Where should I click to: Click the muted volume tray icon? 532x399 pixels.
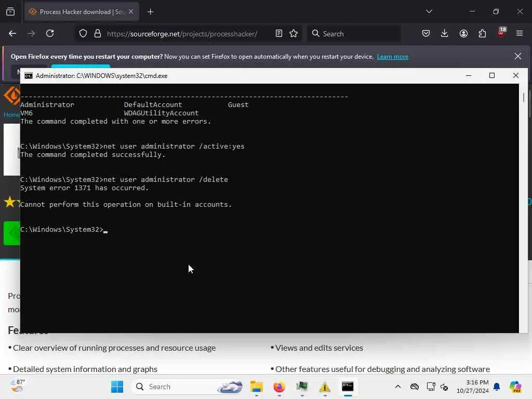click(444, 387)
